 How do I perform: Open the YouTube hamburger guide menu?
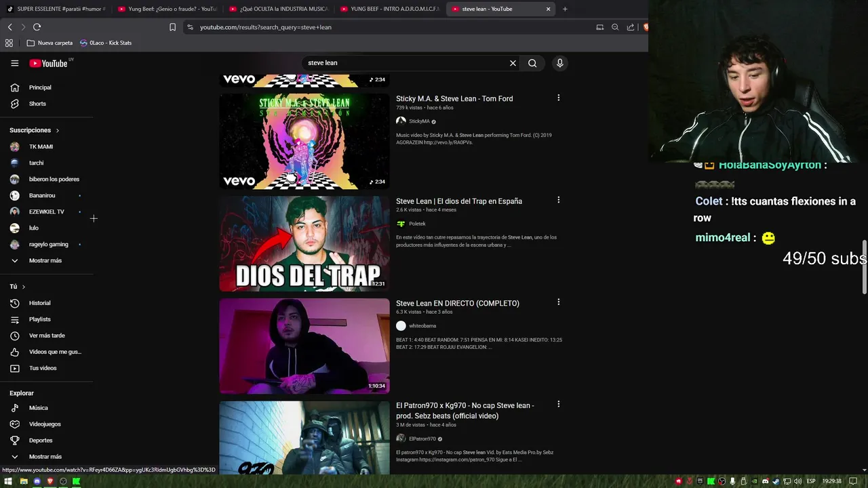[x=14, y=63]
